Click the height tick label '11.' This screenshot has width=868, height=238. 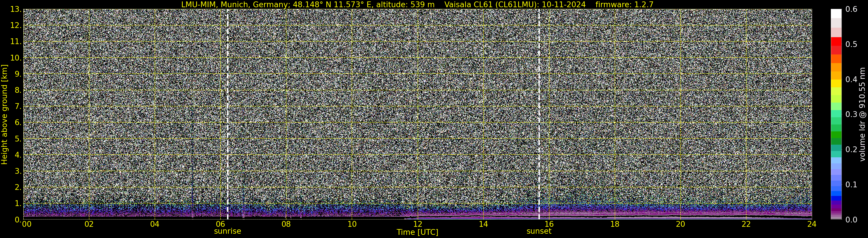click(16, 42)
